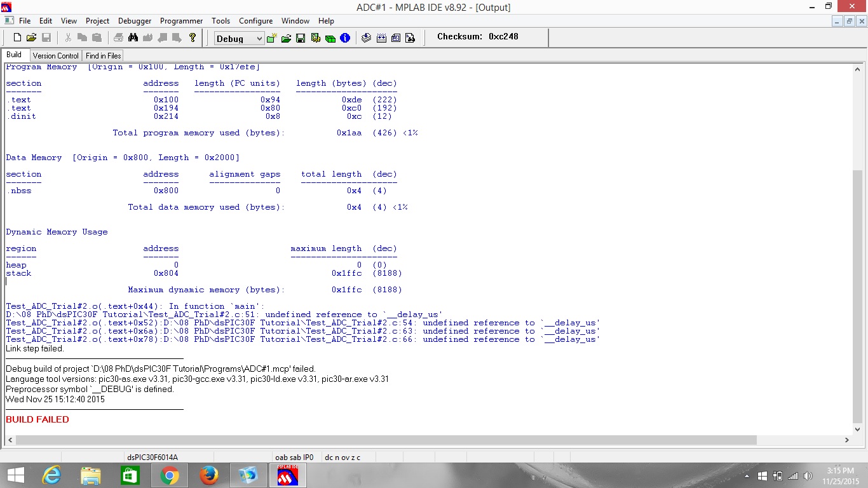The image size is (868, 488).
Task: Click the Cut scissors icon
Action: (69, 38)
